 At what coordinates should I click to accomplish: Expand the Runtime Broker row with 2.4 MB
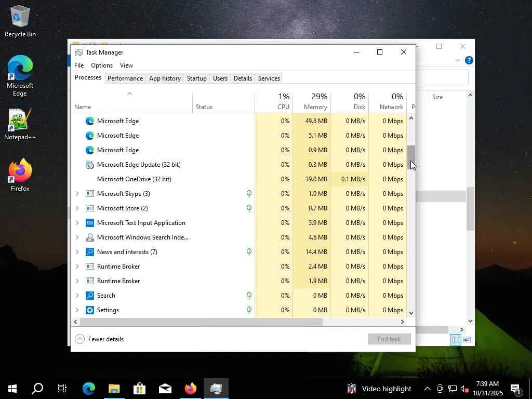pyautogui.click(x=77, y=267)
